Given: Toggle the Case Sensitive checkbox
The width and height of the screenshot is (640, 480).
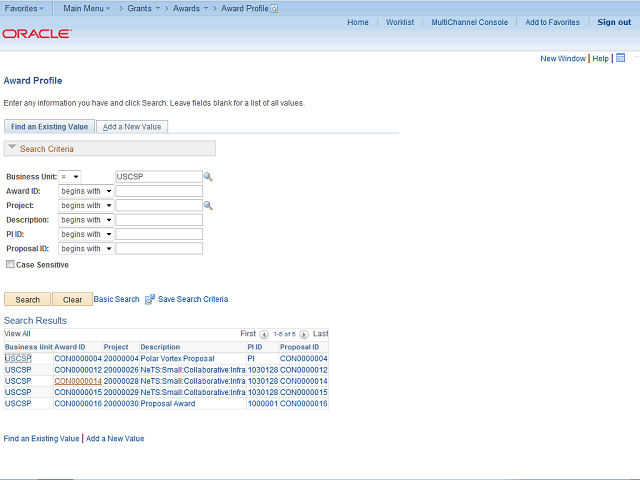Looking at the screenshot, I should coord(10,264).
